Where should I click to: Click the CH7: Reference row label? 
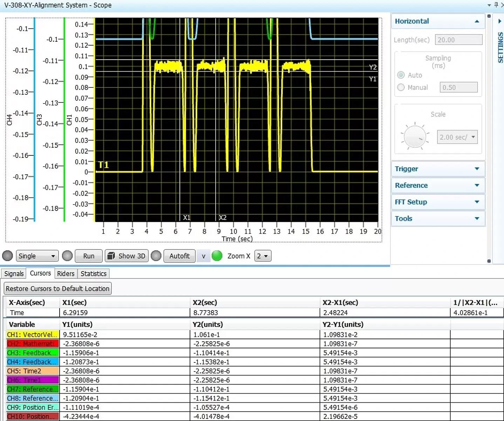33,389
